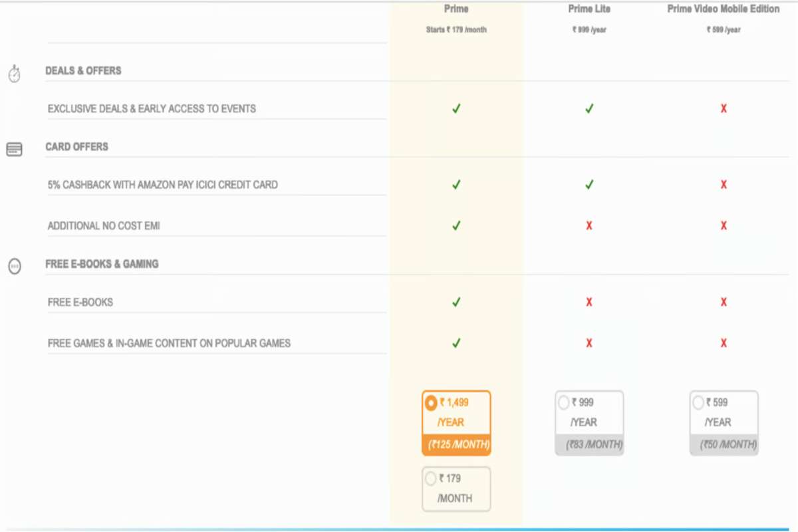Image resolution: width=798 pixels, height=532 pixels.
Task: Click the Card Offers section title
Action: (x=76, y=146)
